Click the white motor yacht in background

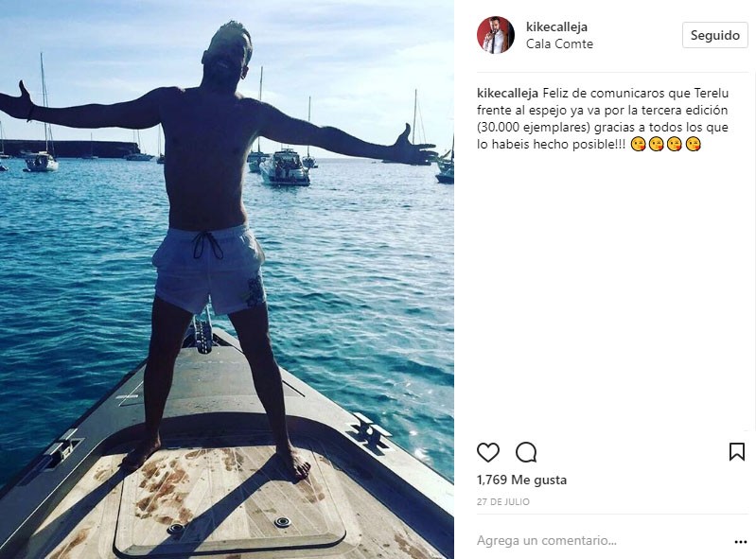(285, 167)
